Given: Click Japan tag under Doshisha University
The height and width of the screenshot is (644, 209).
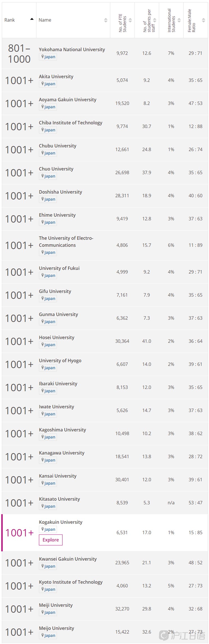Looking at the screenshot, I should (x=48, y=199).
